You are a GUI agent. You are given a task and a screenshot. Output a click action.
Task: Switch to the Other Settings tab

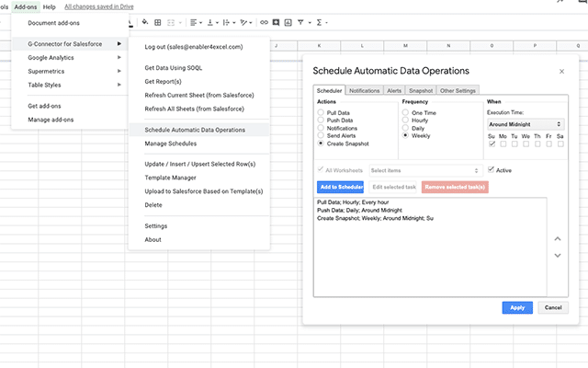point(458,90)
